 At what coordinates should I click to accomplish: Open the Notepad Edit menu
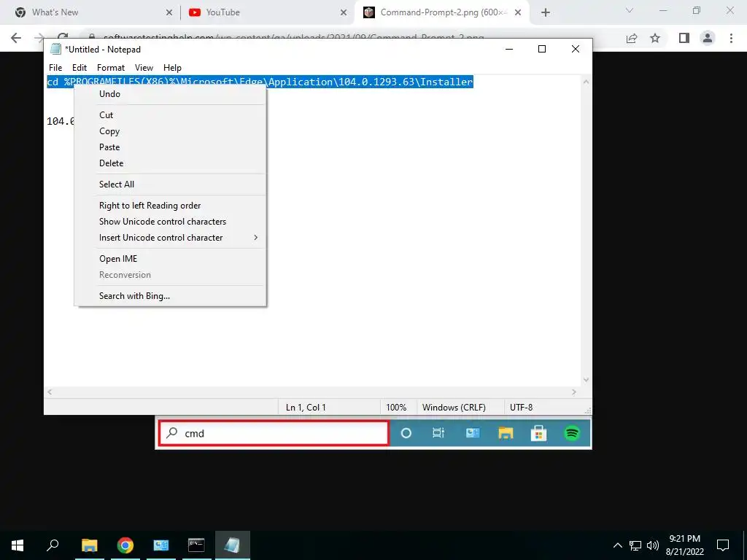coord(80,68)
